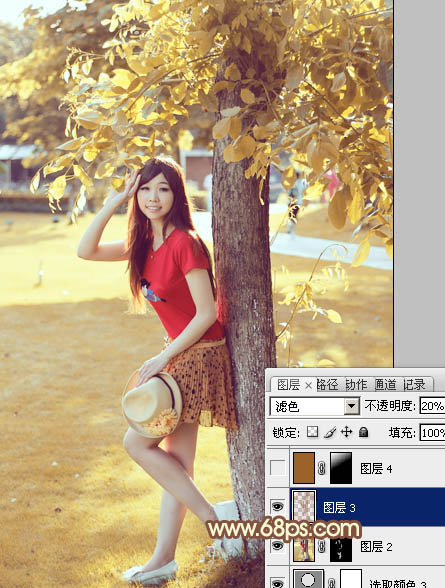
Task: Toggle lock position move icon
Action: click(346, 432)
